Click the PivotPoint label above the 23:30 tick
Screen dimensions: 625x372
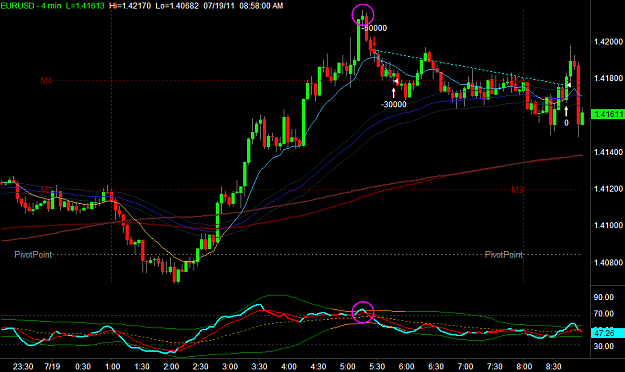(33, 254)
